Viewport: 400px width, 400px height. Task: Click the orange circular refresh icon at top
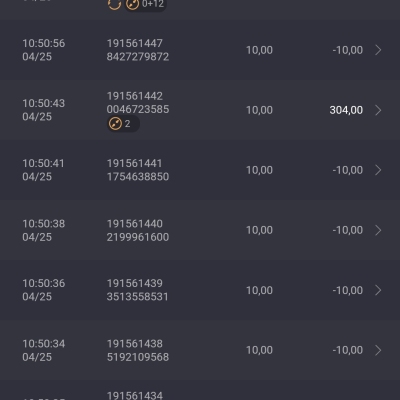pyautogui.click(x=114, y=4)
